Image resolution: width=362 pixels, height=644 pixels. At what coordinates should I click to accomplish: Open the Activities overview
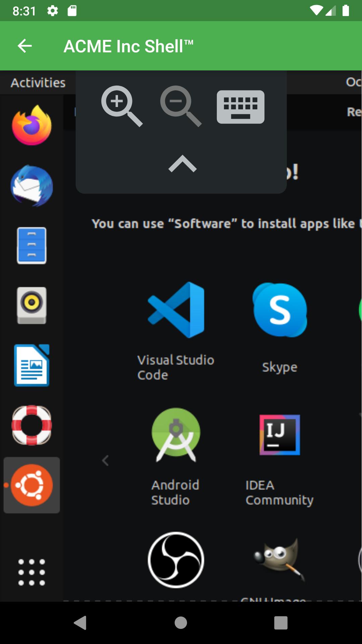point(38,83)
